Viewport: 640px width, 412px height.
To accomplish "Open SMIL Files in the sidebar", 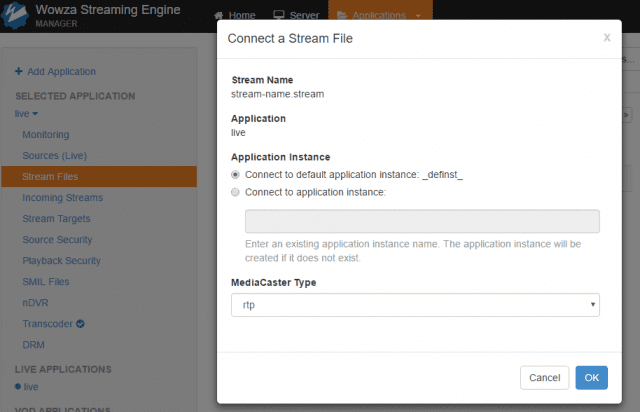I will [46, 282].
